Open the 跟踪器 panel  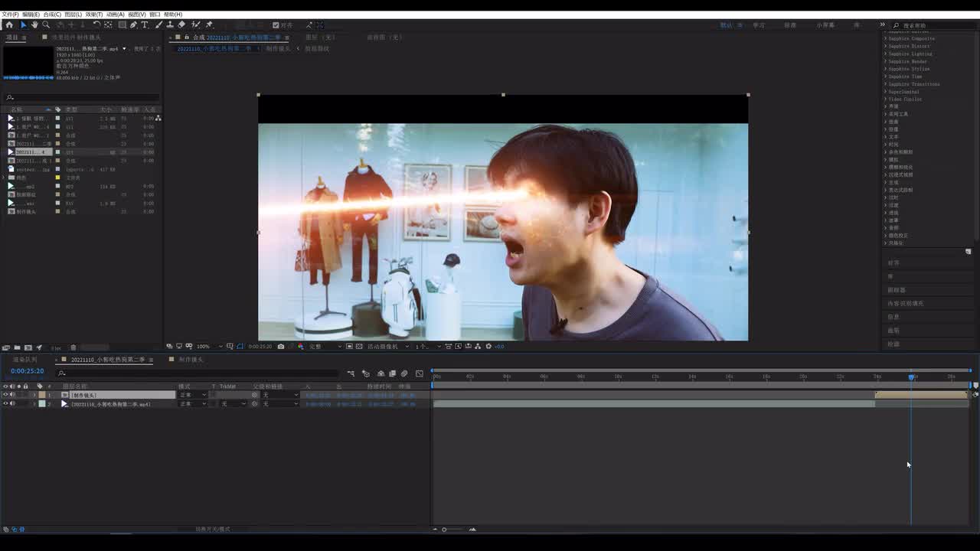click(896, 290)
